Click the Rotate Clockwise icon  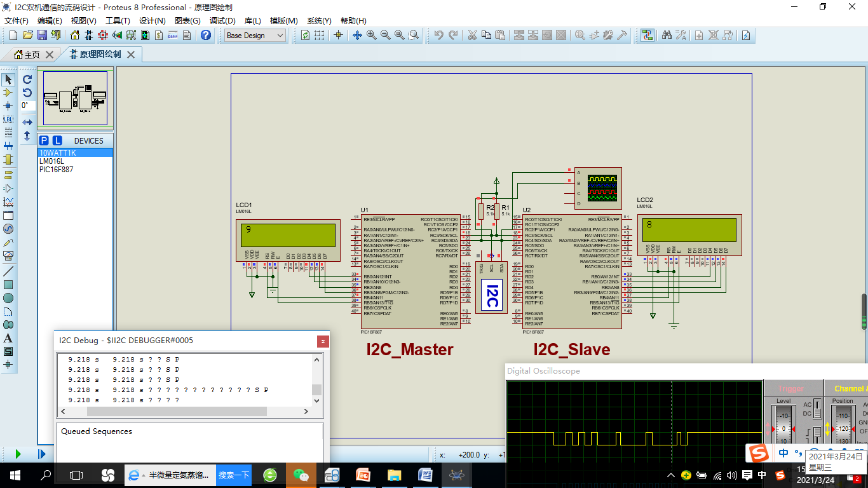(x=27, y=79)
